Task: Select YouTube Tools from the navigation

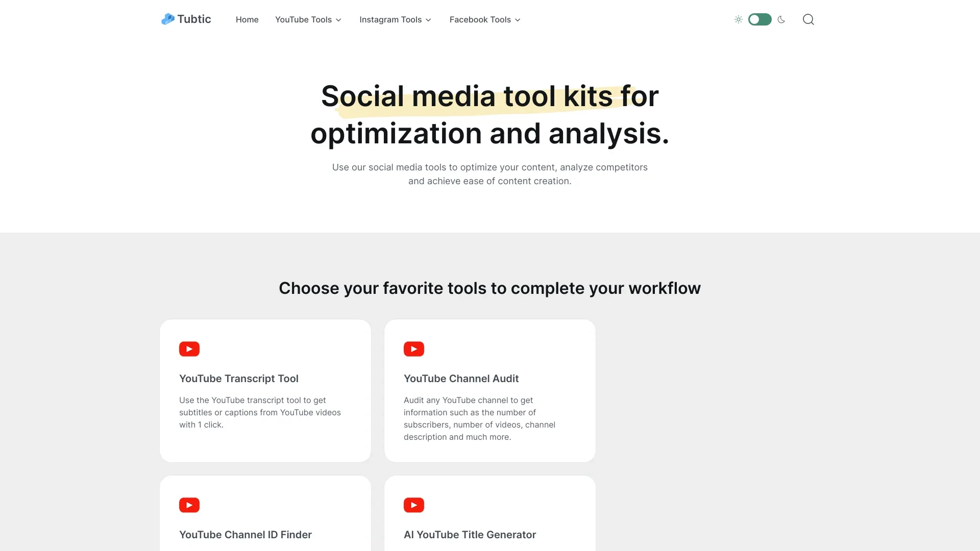Action: tap(308, 19)
